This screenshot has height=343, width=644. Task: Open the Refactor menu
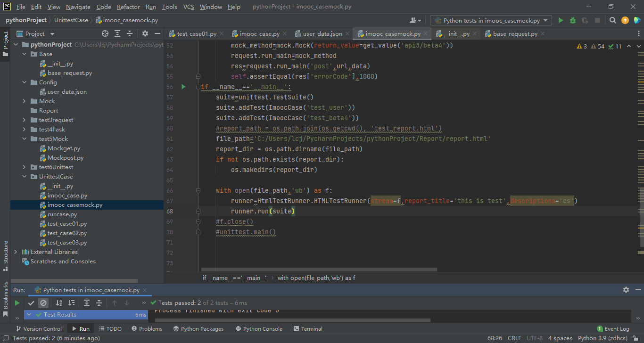(x=128, y=7)
